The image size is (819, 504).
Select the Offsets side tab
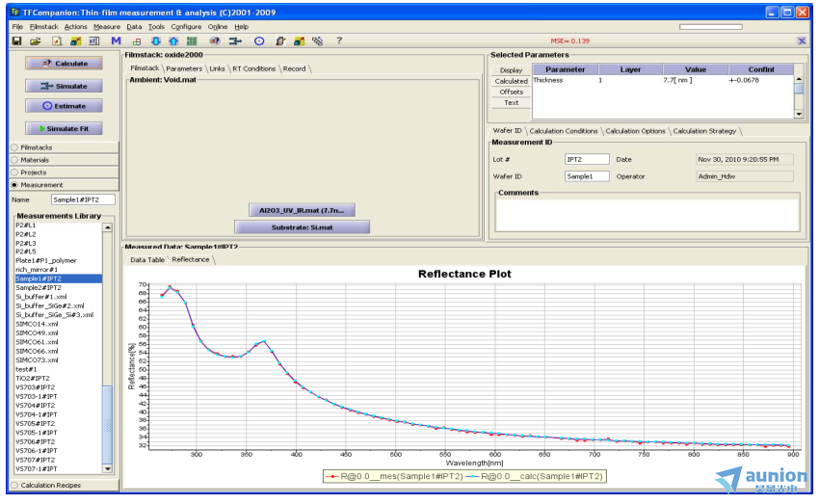click(512, 92)
